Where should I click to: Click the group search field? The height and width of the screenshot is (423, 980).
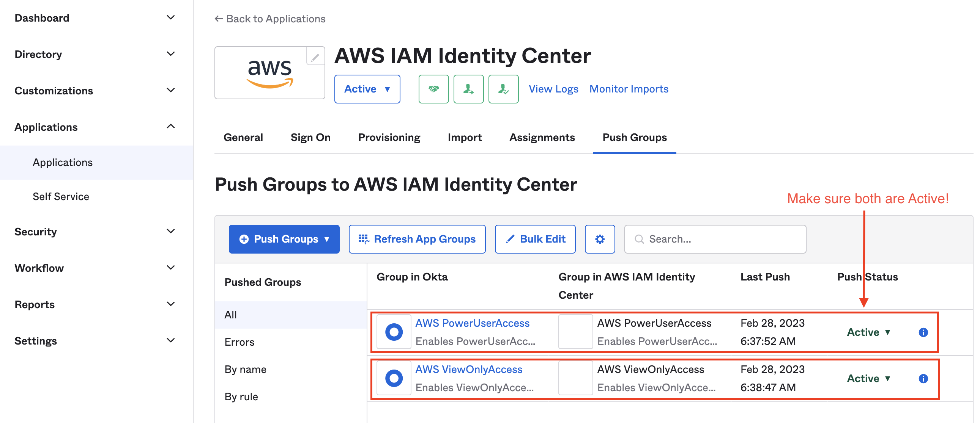coord(715,239)
